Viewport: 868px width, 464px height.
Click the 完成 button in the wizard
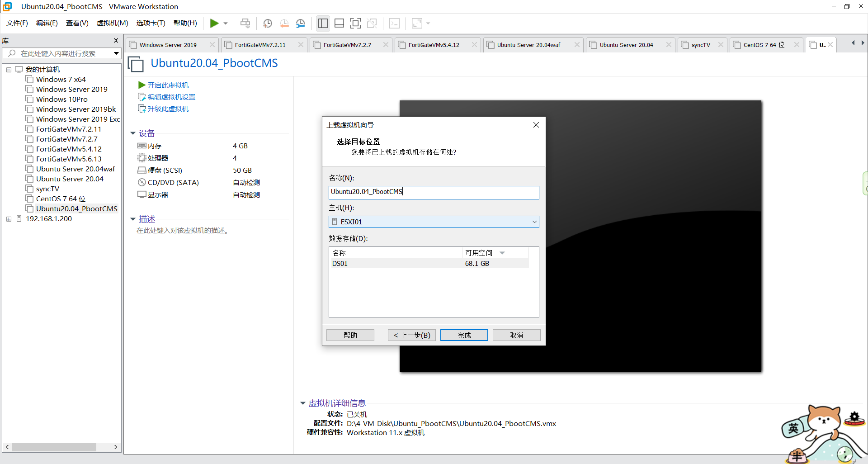pos(464,335)
